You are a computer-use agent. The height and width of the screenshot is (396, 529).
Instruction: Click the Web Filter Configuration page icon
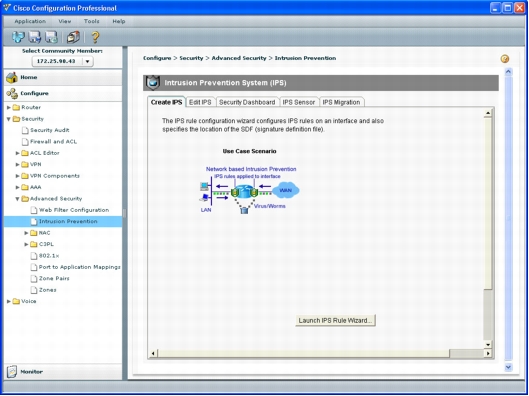click(34, 210)
